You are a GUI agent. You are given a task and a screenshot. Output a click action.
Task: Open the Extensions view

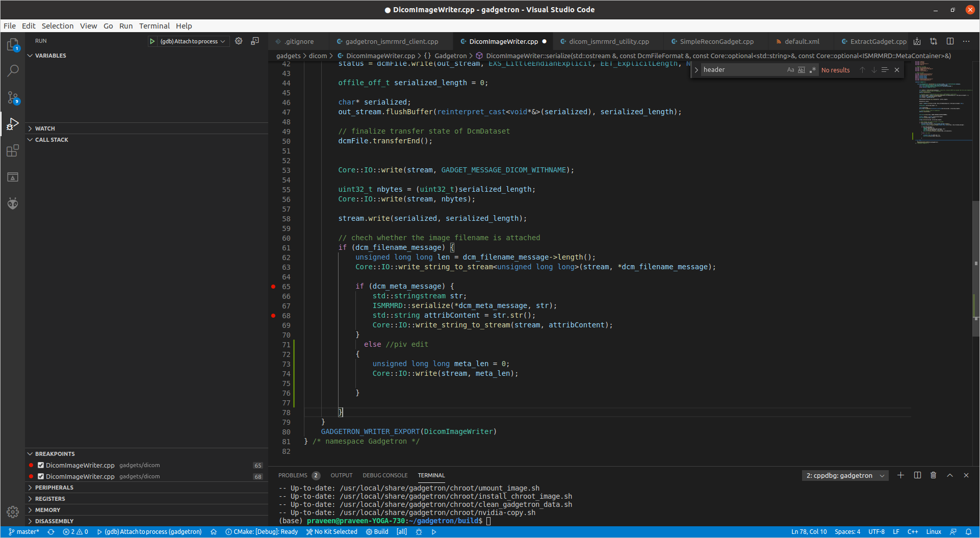13,150
